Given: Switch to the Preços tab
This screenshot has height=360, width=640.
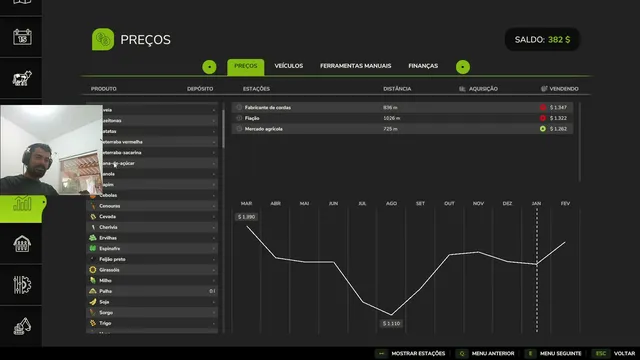Looking at the screenshot, I should [x=246, y=67].
